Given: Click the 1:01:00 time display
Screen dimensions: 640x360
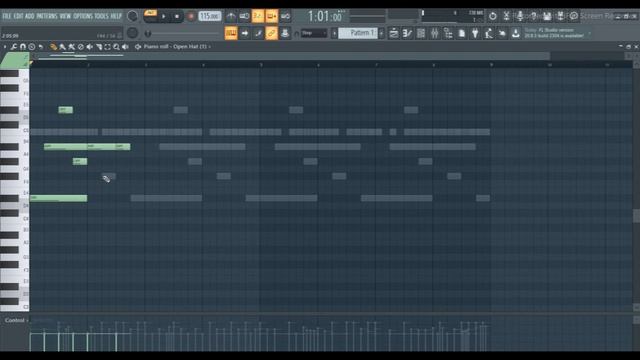Looking at the screenshot, I should pos(325,16).
